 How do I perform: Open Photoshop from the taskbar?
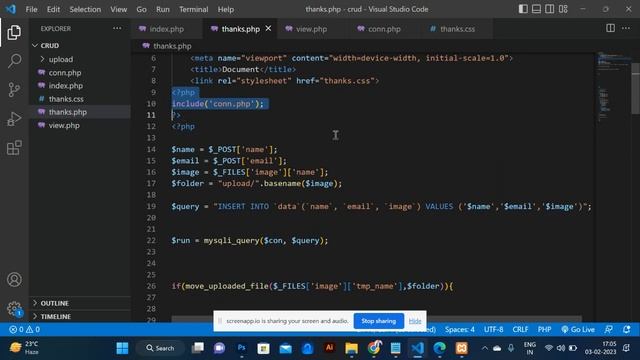[242, 348]
